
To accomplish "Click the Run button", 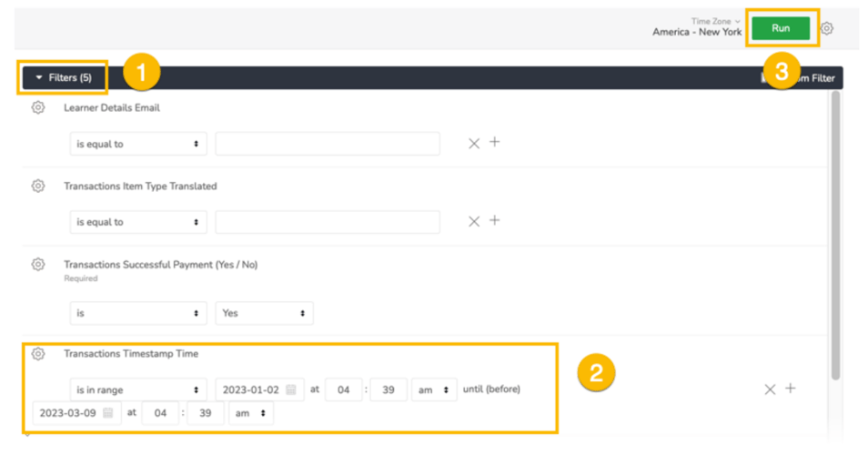I will click(x=780, y=28).
